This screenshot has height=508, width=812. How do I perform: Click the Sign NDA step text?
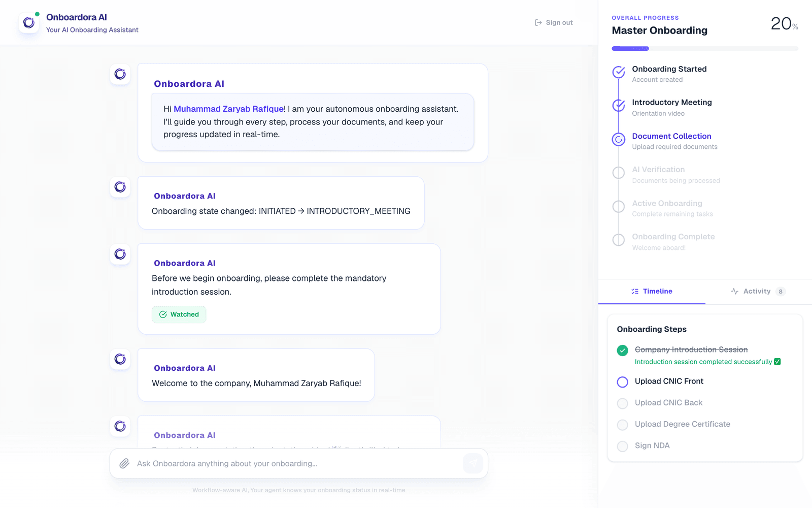652,446
